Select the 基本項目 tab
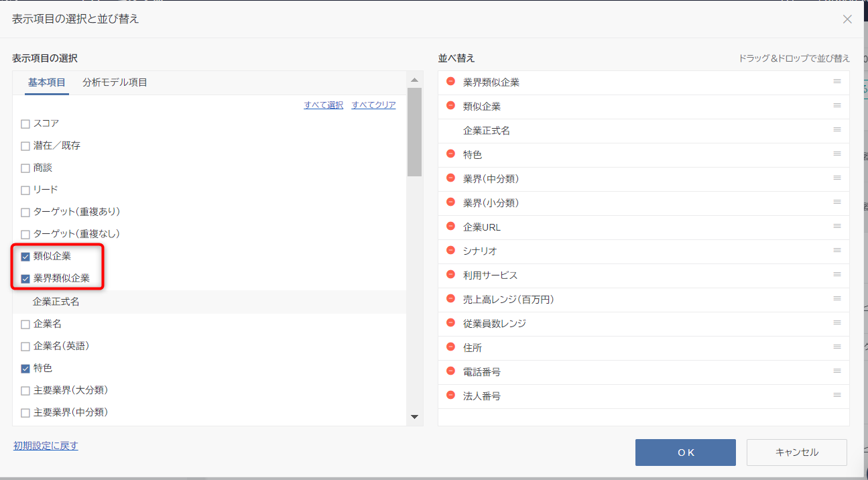This screenshot has width=868, height=480. tap(47, 82)
